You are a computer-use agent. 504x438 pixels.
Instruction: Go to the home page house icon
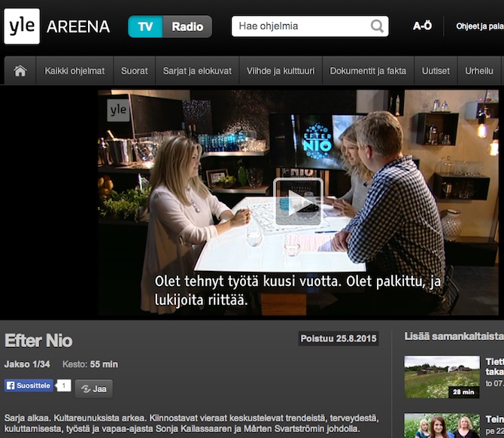20,71
